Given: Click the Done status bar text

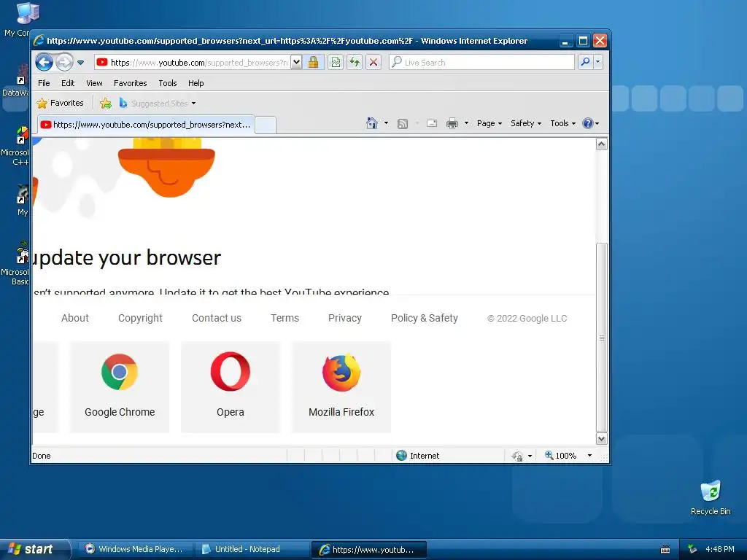Looking at the screenshot, I should (x=42, y=456).
